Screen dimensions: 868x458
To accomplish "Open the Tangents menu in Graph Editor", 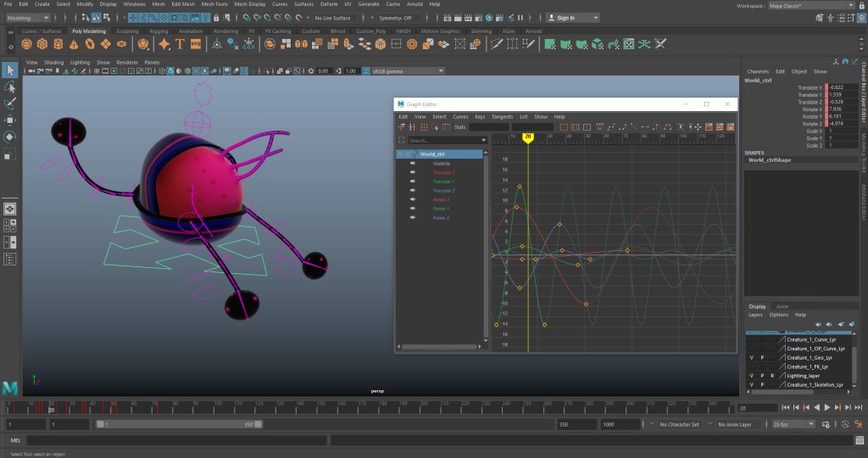I will tap(502, 117).
